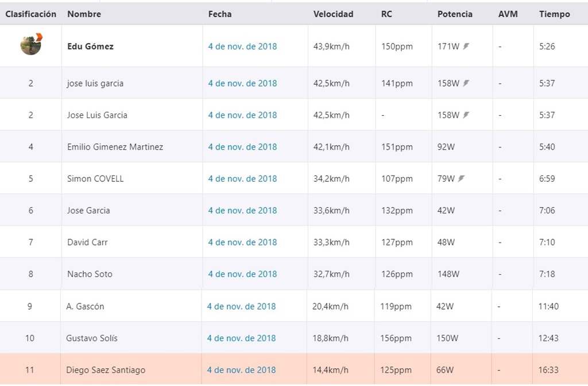Image resolution: width=588 pixels, height=386 pixels.
Task: Click the Potencia column header
Action: (455, 14)
